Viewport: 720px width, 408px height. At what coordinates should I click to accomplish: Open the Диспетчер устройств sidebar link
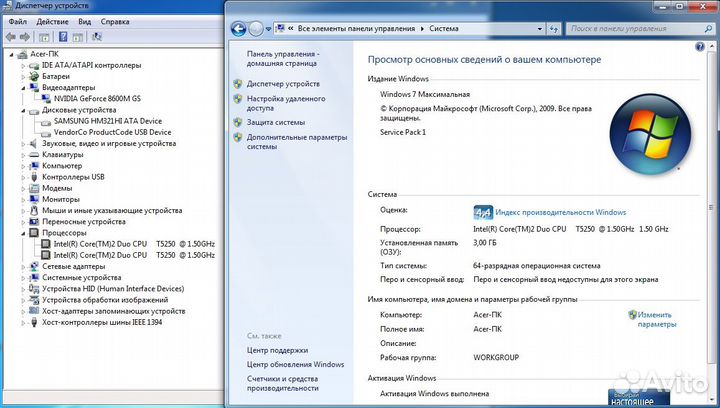(x=283, y=84)
